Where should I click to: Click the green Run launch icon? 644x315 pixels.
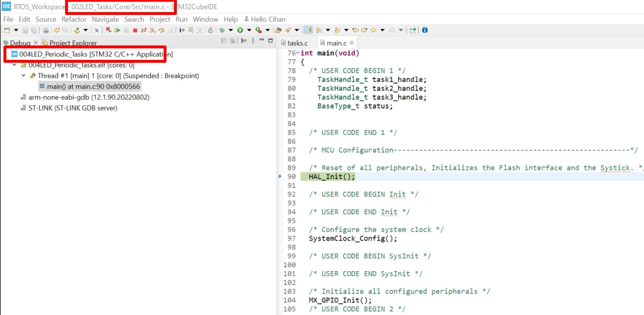240,30
